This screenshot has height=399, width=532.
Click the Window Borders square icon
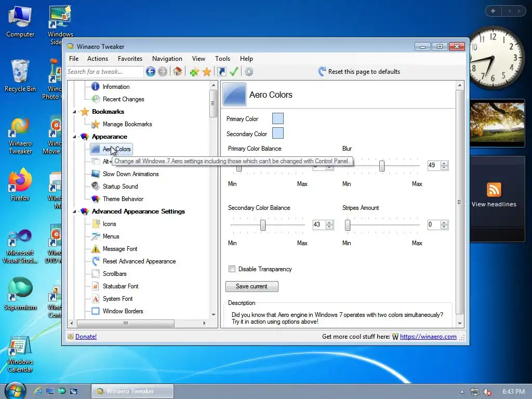pos(96,311)
